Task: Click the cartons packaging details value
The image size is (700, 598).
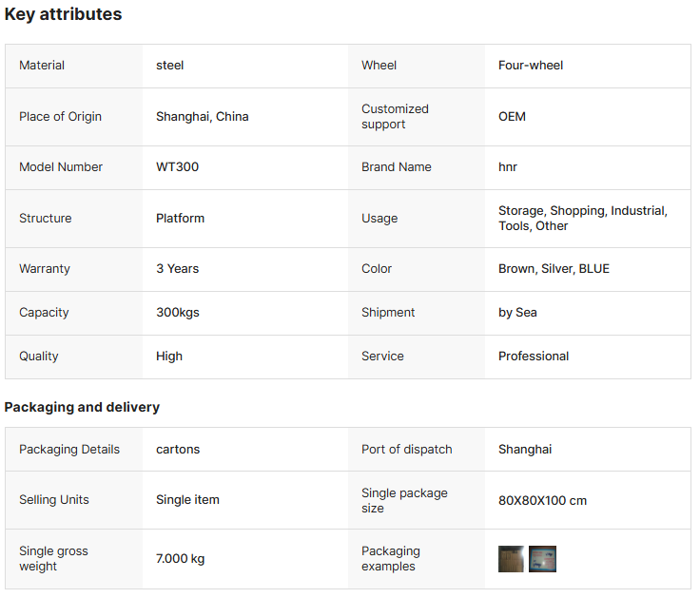Action: coord(178,450)
